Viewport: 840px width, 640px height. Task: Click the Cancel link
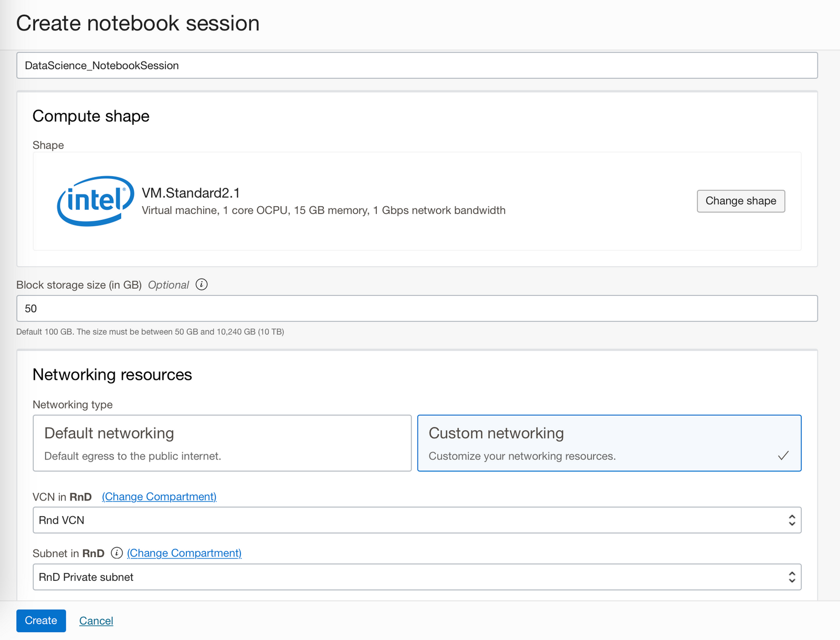(x=96, y=621)
